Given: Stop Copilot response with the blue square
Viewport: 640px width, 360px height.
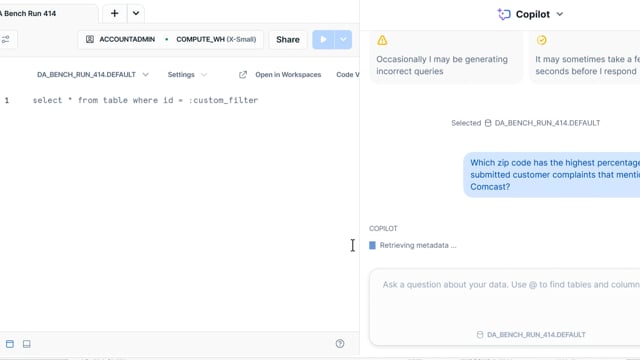Looking at the screenshot, I should coord(372,245).
